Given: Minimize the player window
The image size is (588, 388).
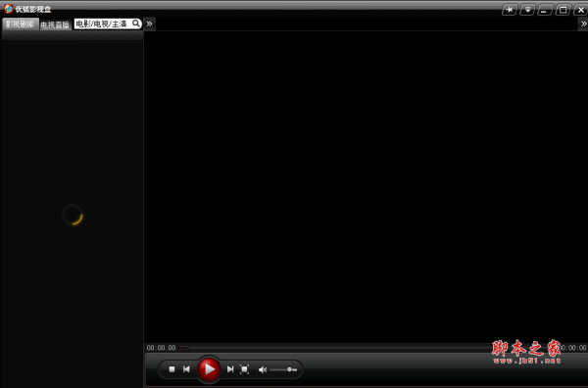Looking at the screenshot, I should coord(545,10).
